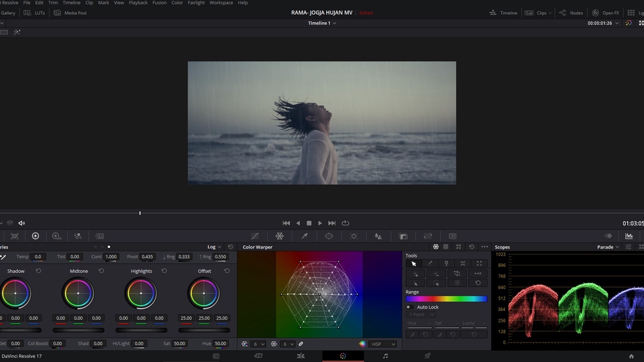Open the Nodes panel button

point(571,13)
